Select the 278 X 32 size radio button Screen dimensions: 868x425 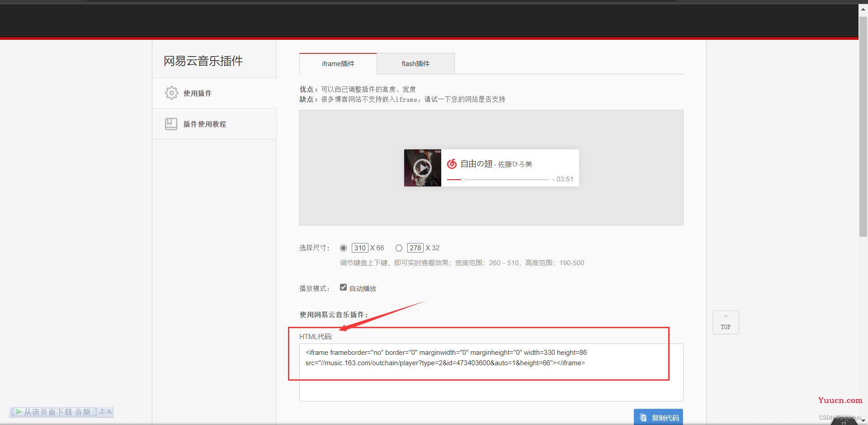tap(399, 248)
